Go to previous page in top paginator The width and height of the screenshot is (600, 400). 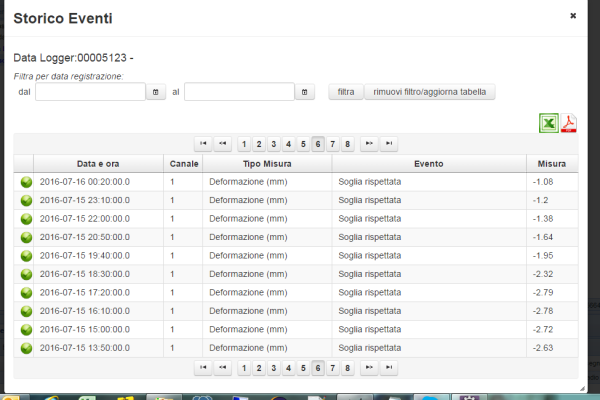tap(223, 144)
